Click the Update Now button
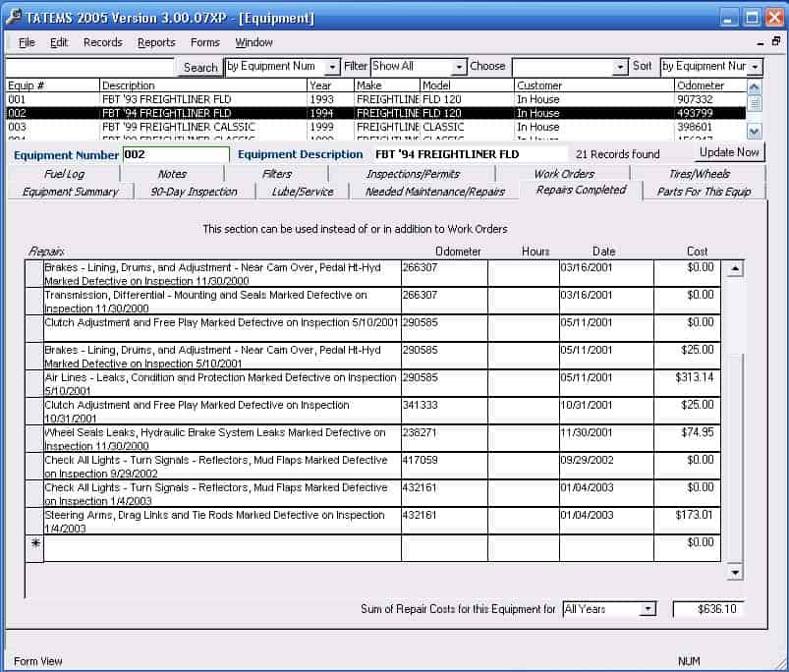The width and height of the screenshot is (789, 672). coord(729,152)
